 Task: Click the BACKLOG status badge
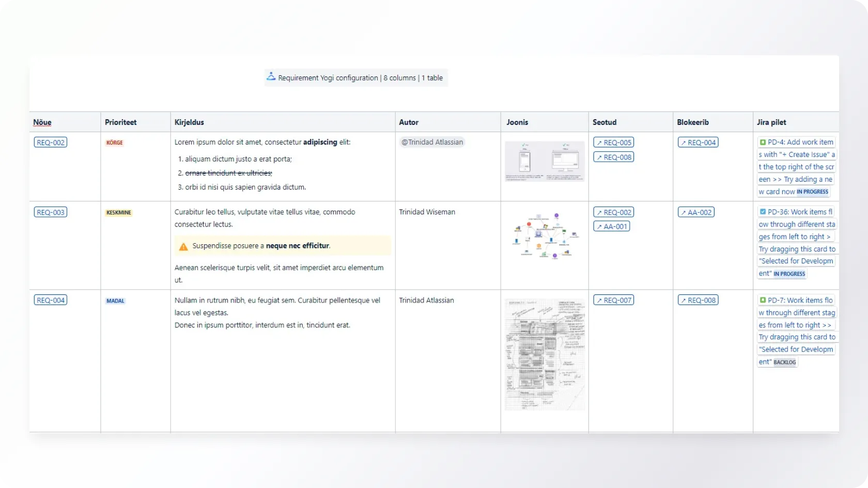784,362
